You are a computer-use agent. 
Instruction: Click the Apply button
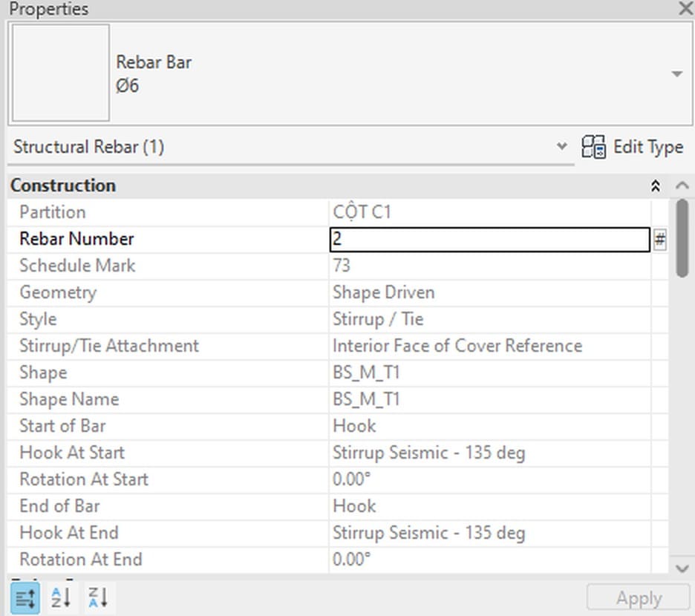639,598
